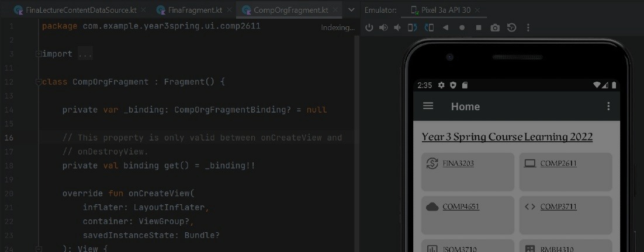Close the FinaLectureContentDataSource.kt tab
The image size is (644, 252).
(x=143, y=10)
